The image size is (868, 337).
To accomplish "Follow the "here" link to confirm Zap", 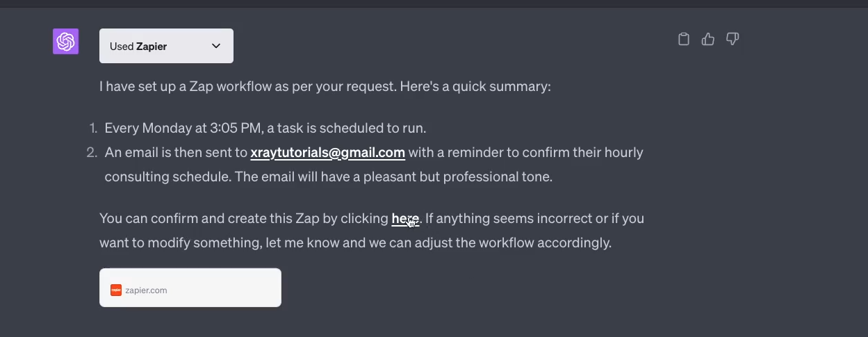I will [x=405, y=219].
